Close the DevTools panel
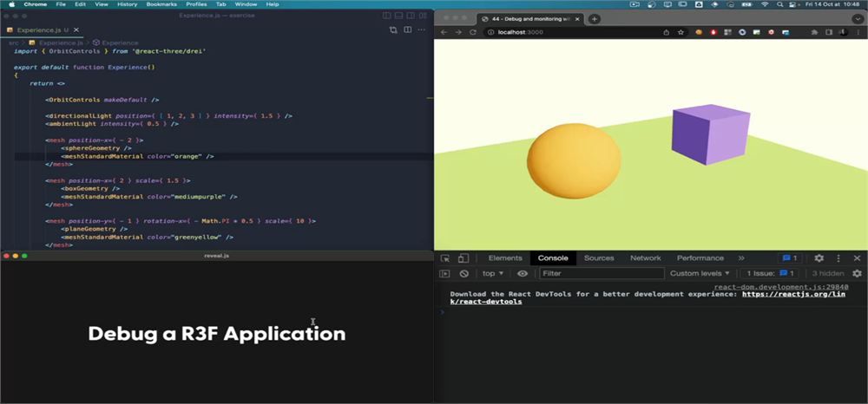Screen dimensions: 868x404 tap(857, 258)
